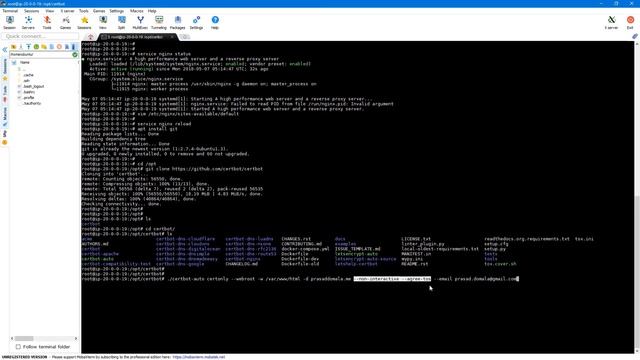Select the .ssh folder
Viewport: 640px width, 360px height.
click(x=27, y=81)
